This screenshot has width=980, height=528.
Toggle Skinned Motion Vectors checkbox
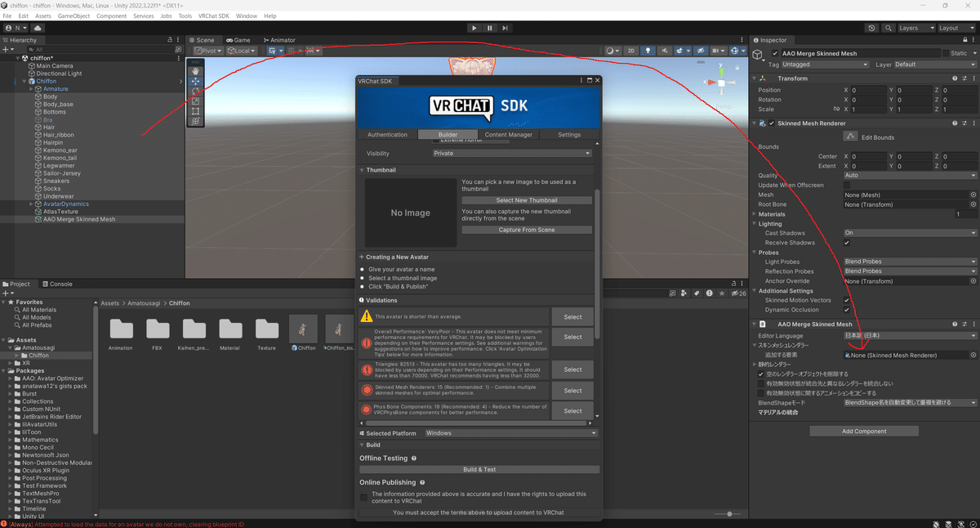[846, 300]
